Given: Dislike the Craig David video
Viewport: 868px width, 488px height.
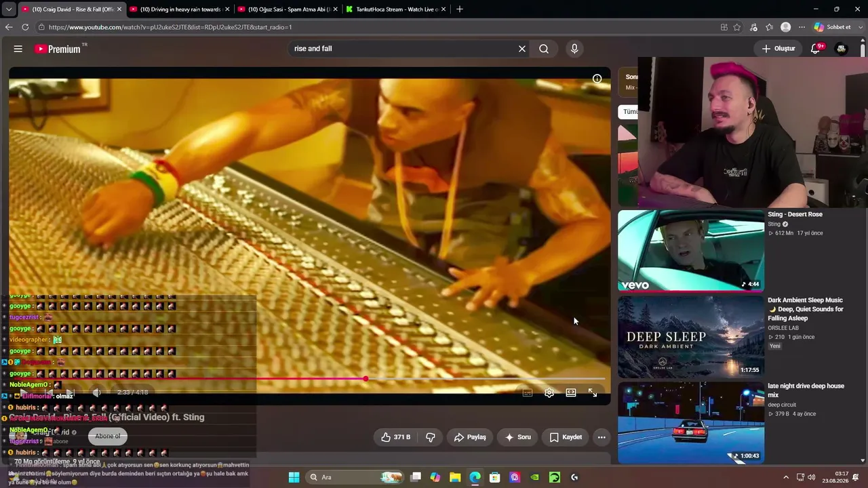Looking at the screenshot, I should pyautogui.click(x=430, y=437).
